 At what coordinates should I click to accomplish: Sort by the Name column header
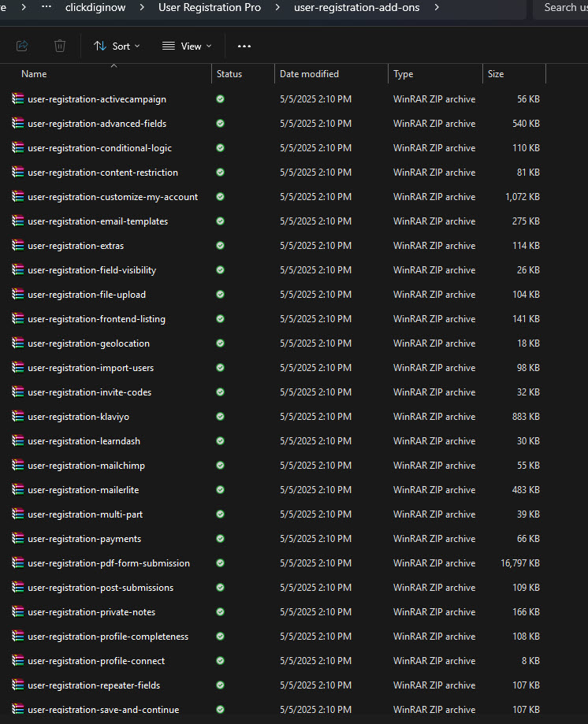[x=34, y=74]
